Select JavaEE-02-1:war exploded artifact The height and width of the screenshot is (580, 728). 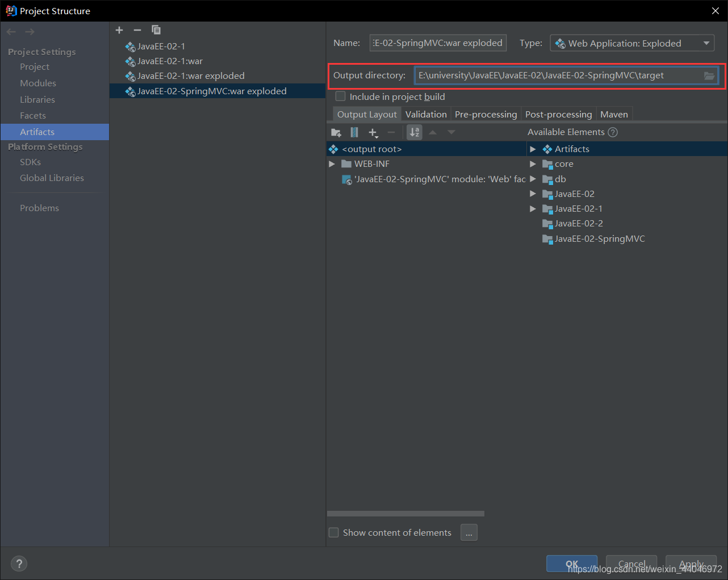[185, 76]
